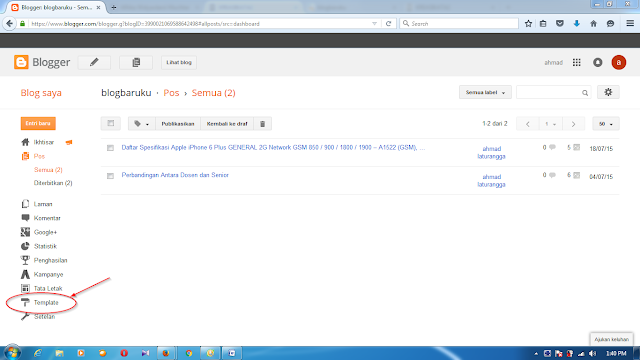Open the Google apps grid icon
This screenshot has height=360, width=640.
click(576, 62)
